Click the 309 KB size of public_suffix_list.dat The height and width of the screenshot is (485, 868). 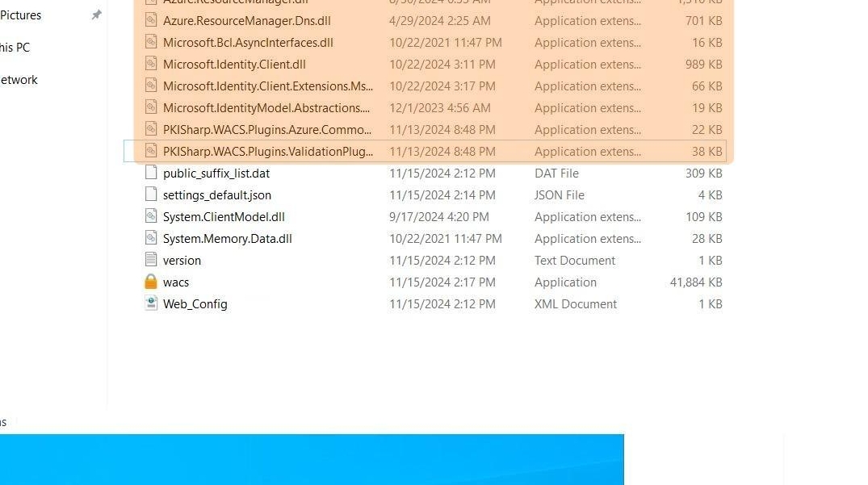pos(703,174)
